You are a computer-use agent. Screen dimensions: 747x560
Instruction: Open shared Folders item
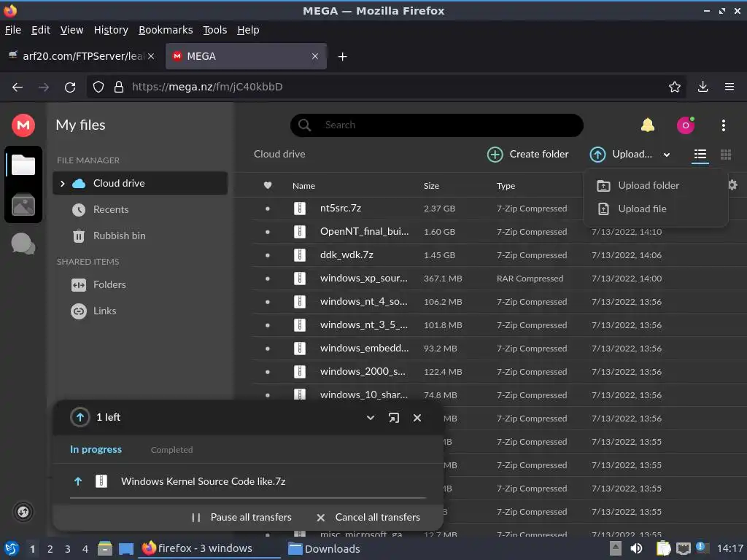coord(139,285)
